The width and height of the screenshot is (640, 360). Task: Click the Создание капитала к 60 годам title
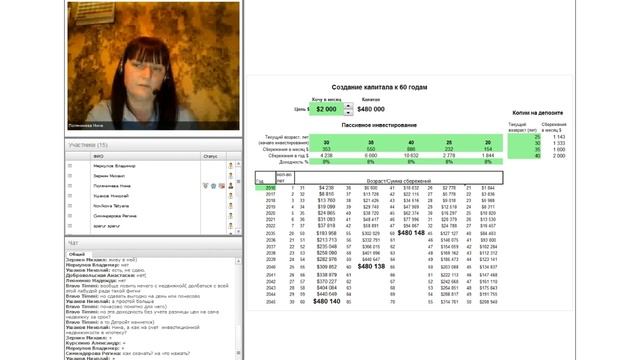coord(379,87)
